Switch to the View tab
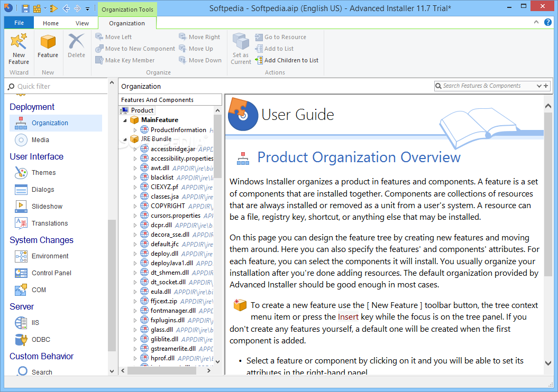 point(82,23)
